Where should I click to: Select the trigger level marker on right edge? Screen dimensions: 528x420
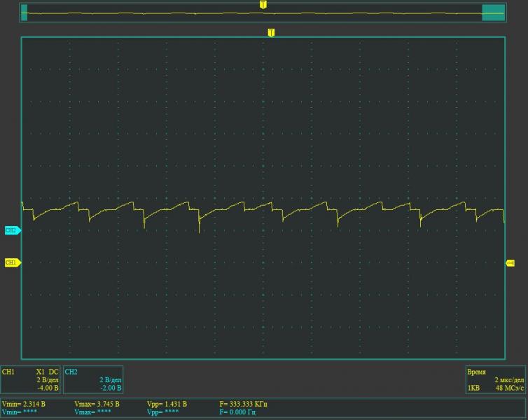[510, 262]
